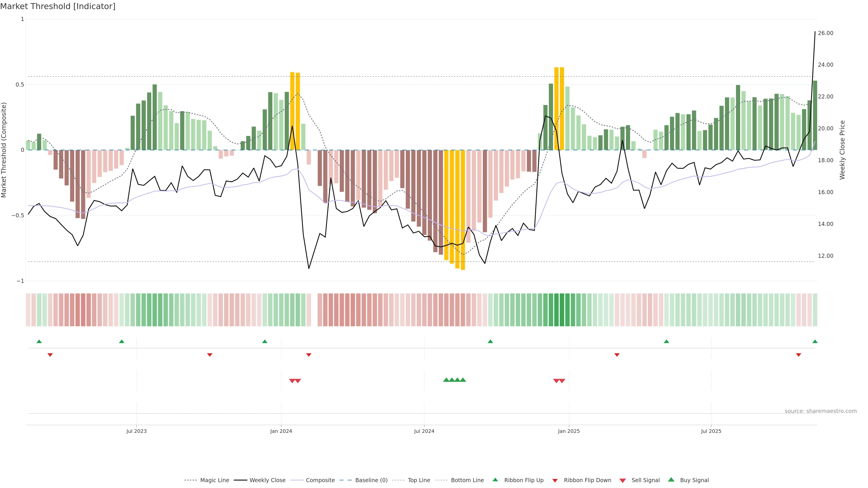Viewport: 868px width, 488px height.
Task: Click the rightmost green Buy Signal triangle in cluster
Action: click(463, 380)
